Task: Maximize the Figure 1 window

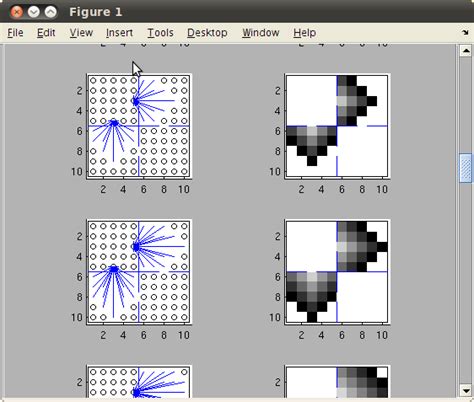Action: coord(51,12)
